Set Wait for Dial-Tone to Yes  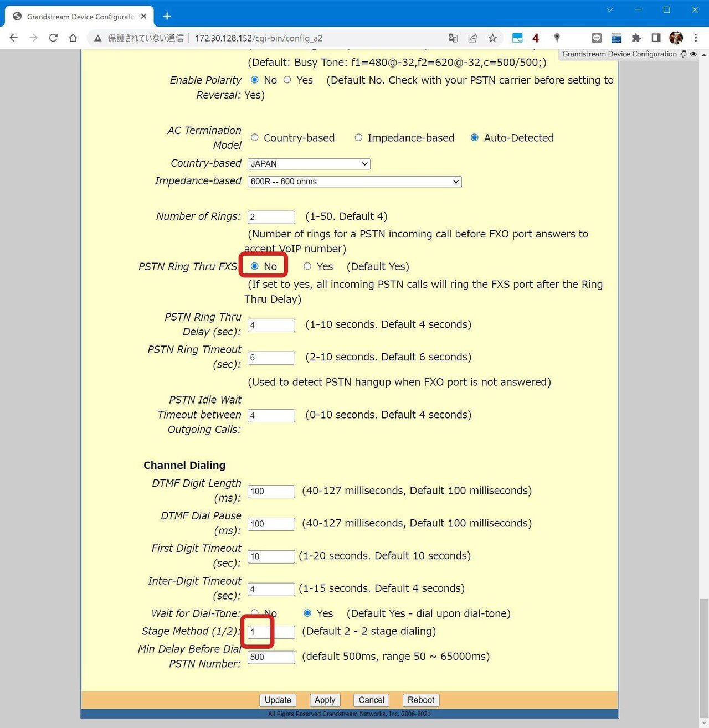(x=307, y=613)
